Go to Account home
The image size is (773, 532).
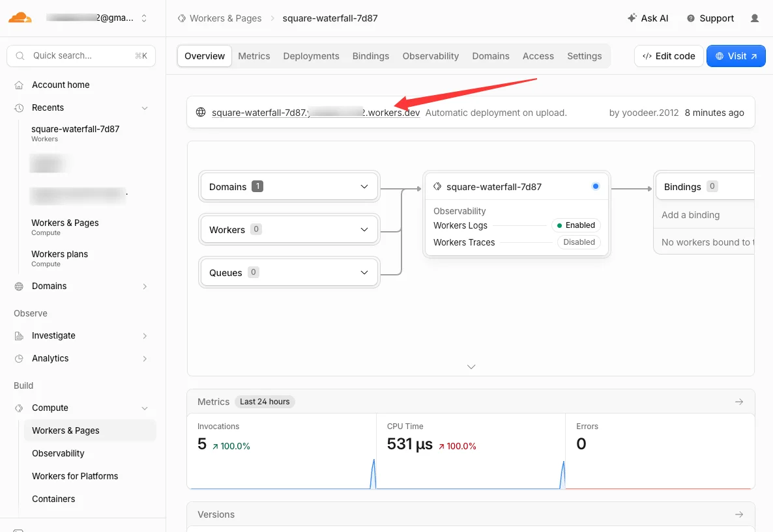click(61, 85)
